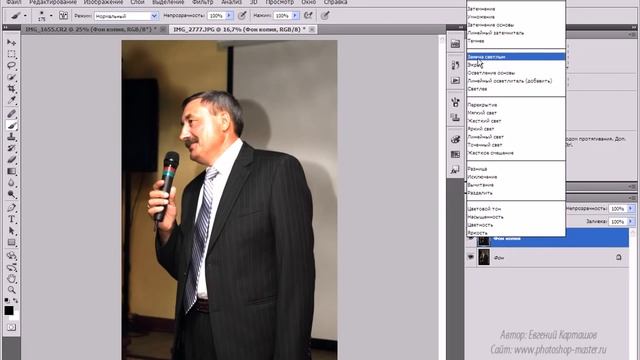Toggle tablet pressure for opacity
Viewport: 640px width, 360px height.
click(x=242, y=16)
